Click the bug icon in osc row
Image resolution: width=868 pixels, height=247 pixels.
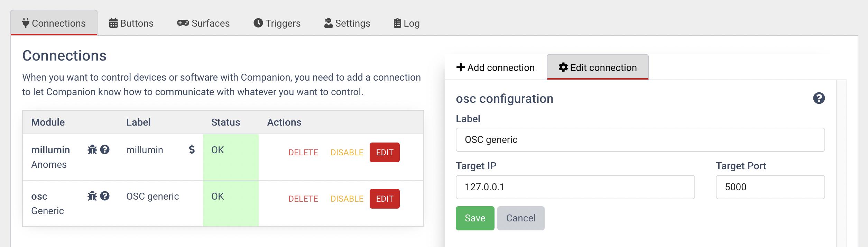(x=92, y=196)
